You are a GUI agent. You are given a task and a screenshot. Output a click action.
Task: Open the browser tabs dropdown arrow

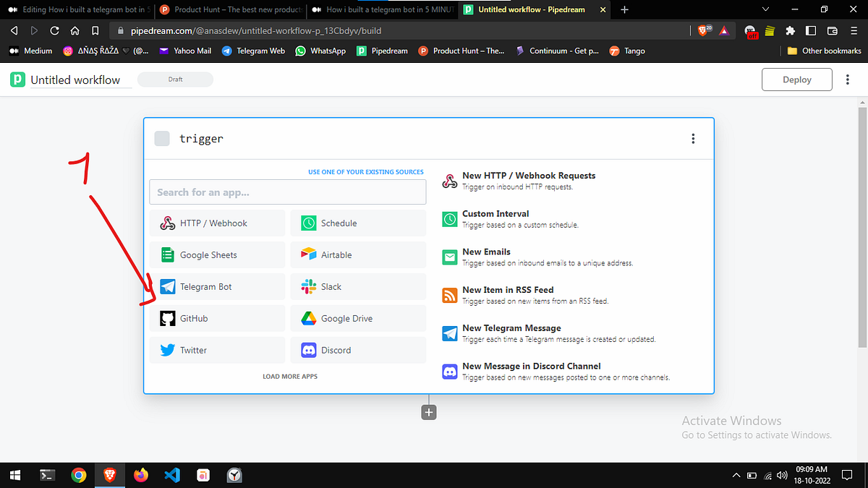(x=764, y=10)
